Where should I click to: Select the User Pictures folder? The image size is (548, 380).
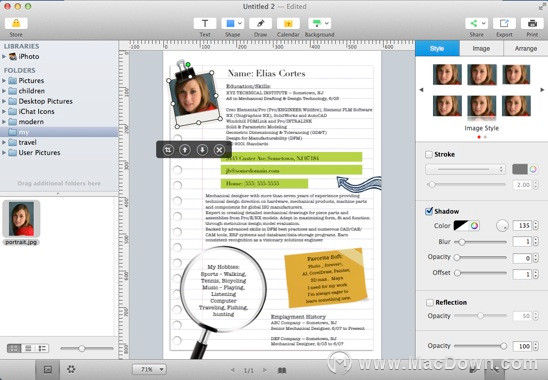coord(39,152)
